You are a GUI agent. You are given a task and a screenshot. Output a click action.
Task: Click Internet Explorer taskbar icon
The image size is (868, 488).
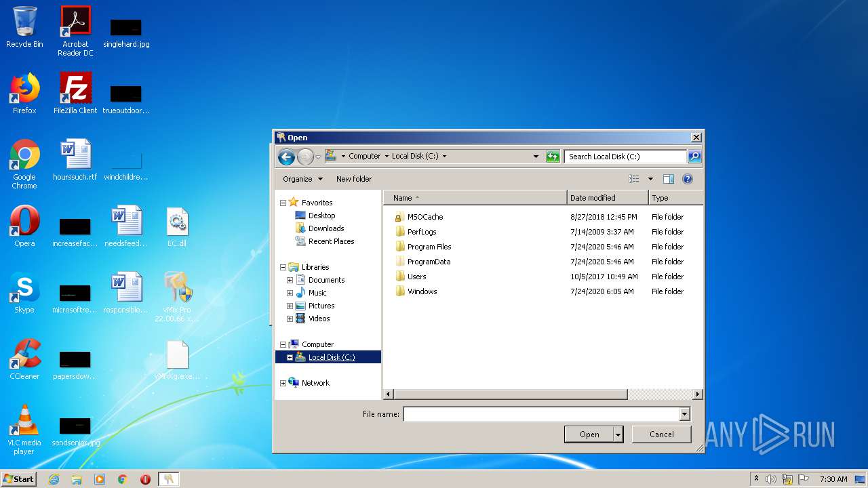coord(54,479)
